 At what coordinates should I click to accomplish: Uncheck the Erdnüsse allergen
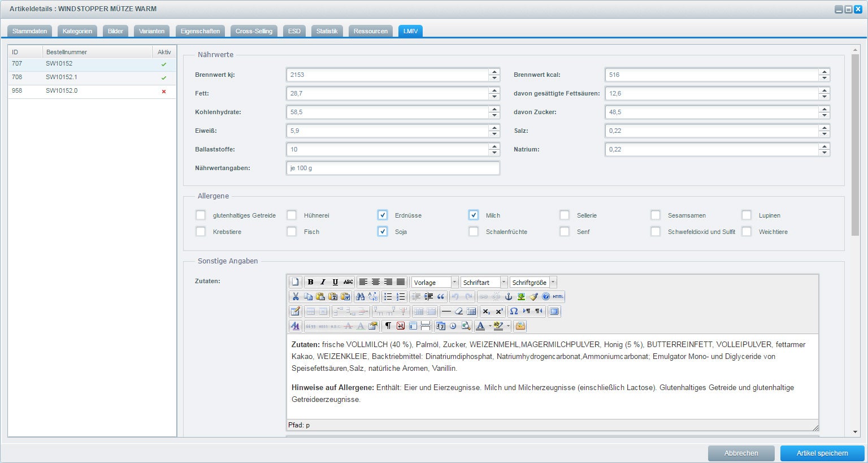[383, 215]
